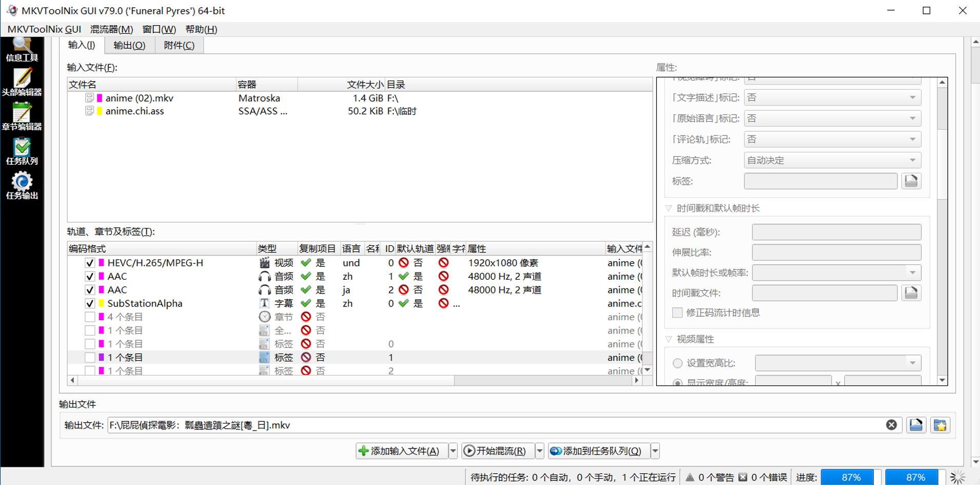Open the 设置宽高比 combo box
Viewport: 980px width, 485px height.
point(838,363)
